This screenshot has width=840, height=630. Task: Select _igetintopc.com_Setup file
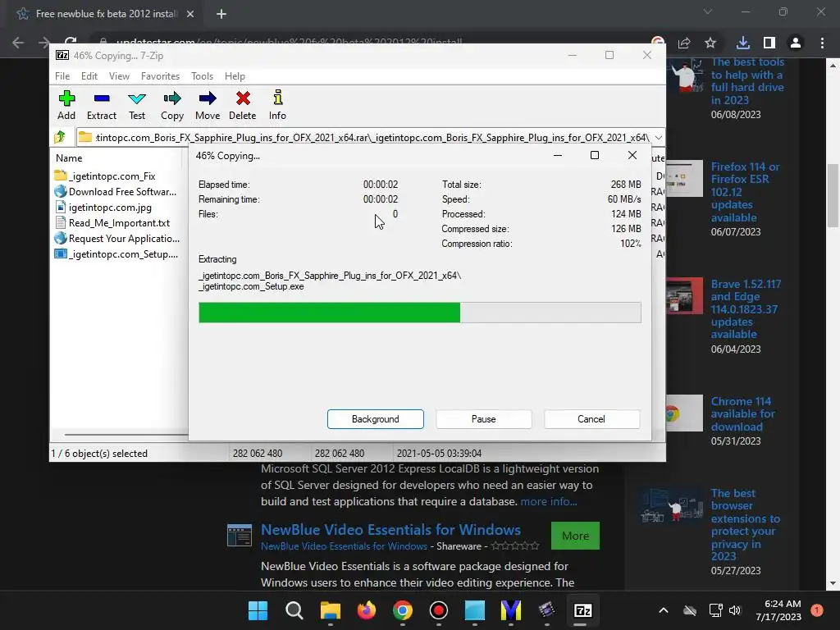(x=116, y=253)
